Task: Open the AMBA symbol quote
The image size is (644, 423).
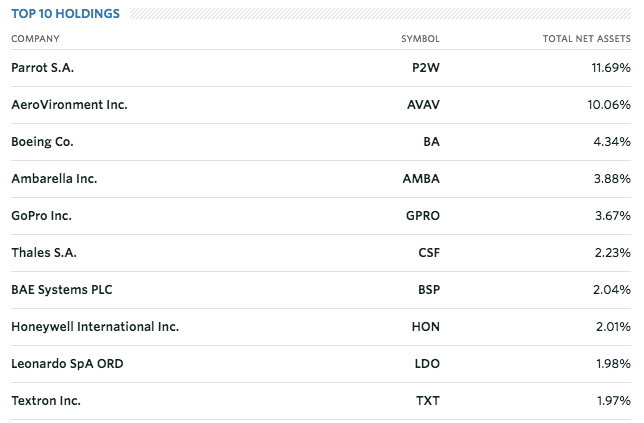Action: tap(421, 179)
